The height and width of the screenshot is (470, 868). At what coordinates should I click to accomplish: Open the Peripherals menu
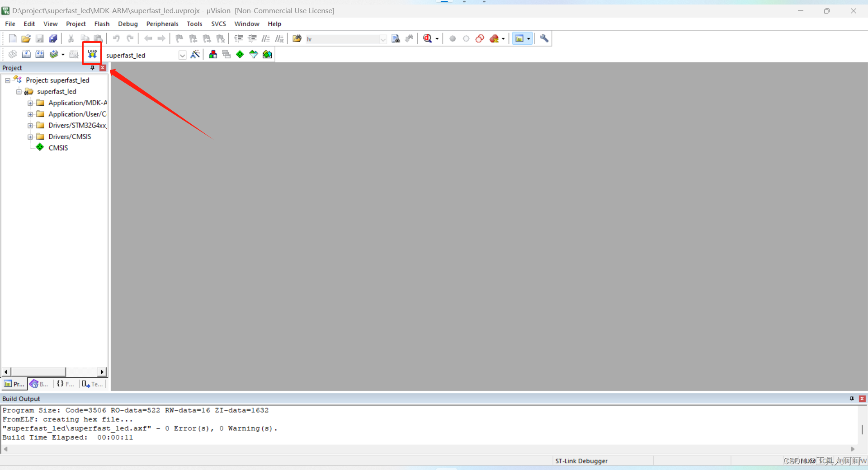tap(162, 24)
